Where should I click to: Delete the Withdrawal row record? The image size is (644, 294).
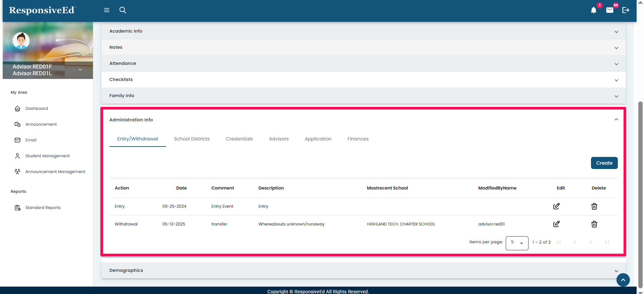(594, 224)
